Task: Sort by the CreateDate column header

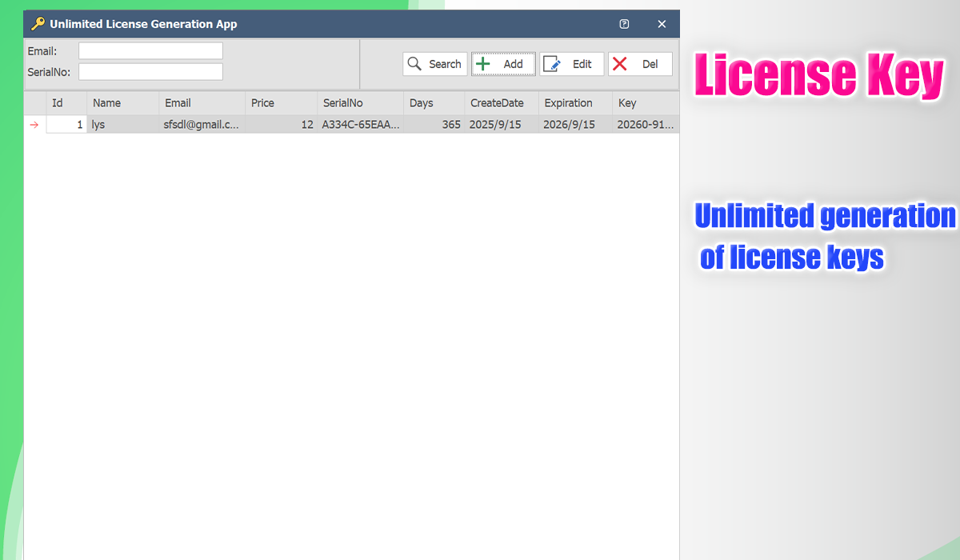Action: click(x=502, y=103)
